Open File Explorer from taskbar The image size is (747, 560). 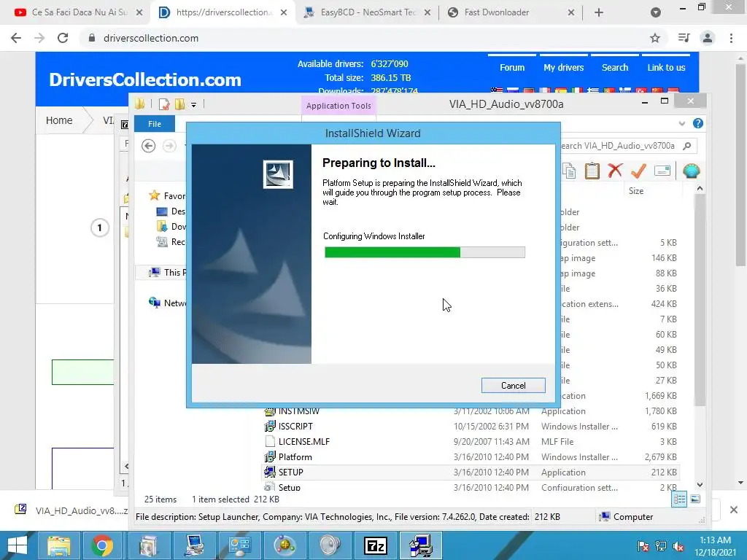[58, 545]
